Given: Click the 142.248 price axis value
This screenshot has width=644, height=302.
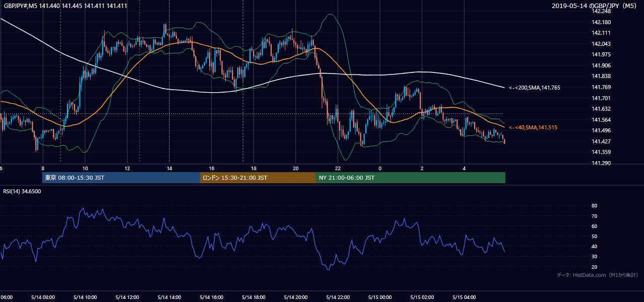Looking at the screenshot, I should pyautogui.click(x=601, y=11).
